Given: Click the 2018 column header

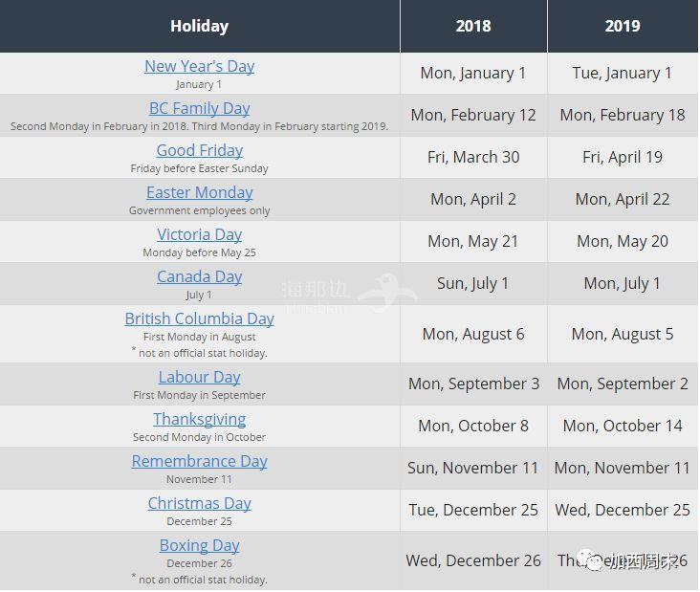Looking at the screenshot, I should [473, 26].
